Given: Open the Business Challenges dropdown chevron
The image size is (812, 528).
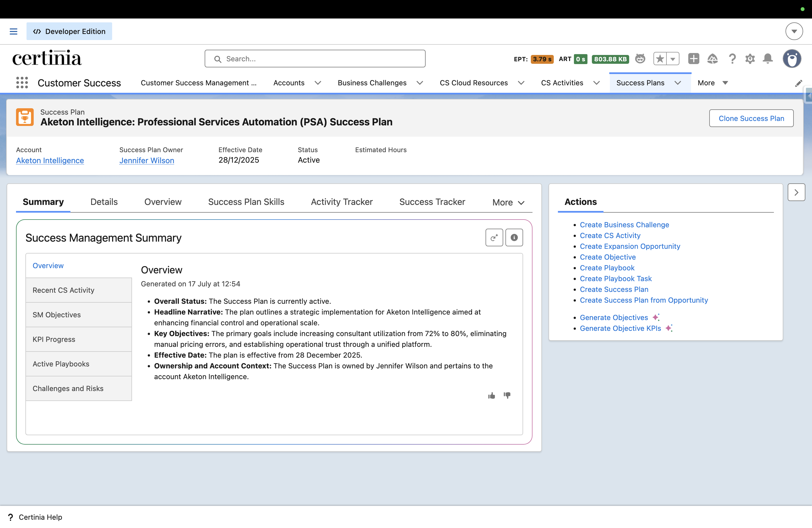Looking at the screenshot, I should pos(420,83).
